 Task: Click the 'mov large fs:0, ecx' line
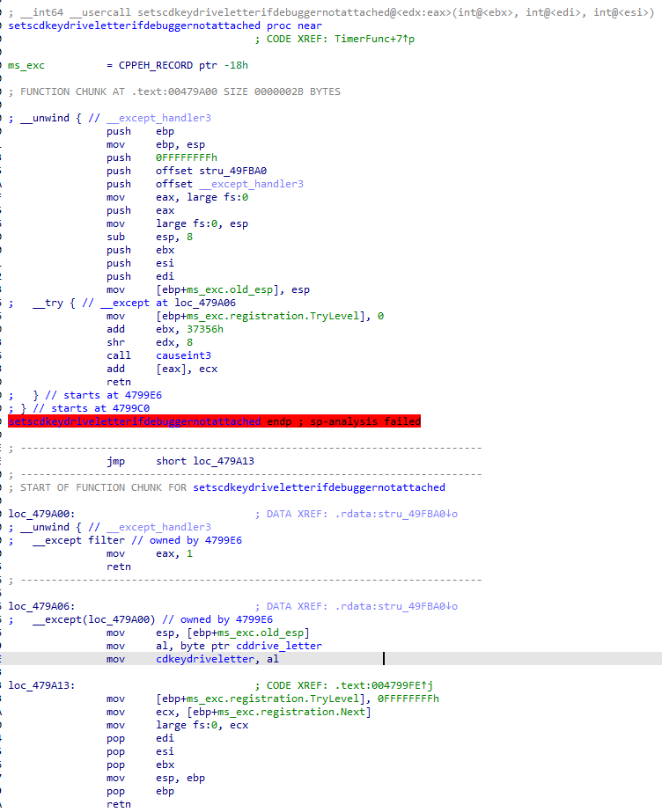177,725
